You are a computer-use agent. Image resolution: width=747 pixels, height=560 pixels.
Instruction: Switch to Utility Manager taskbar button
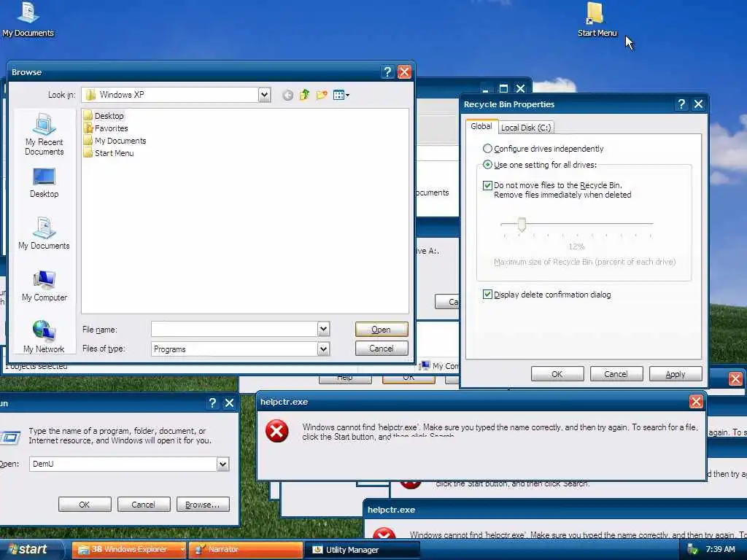362,550
